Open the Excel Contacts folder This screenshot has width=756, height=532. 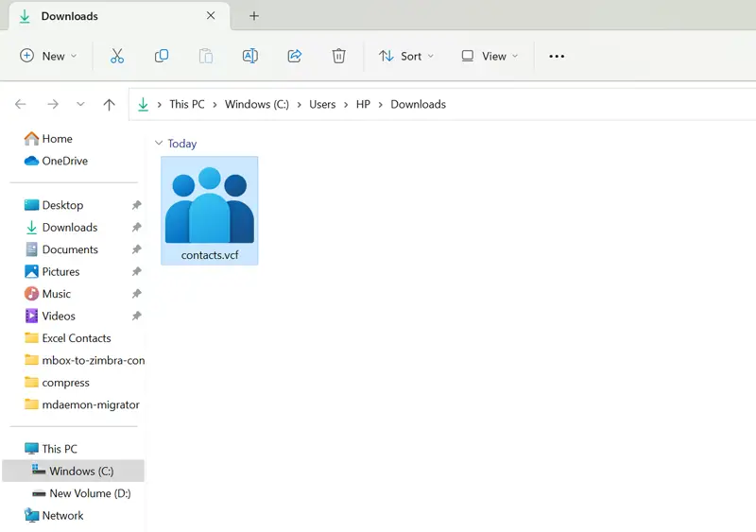(x=76, y=338)
